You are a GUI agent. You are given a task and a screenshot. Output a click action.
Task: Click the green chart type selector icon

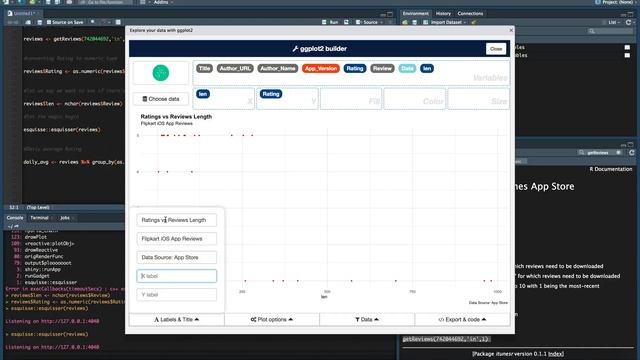point(161,73)
